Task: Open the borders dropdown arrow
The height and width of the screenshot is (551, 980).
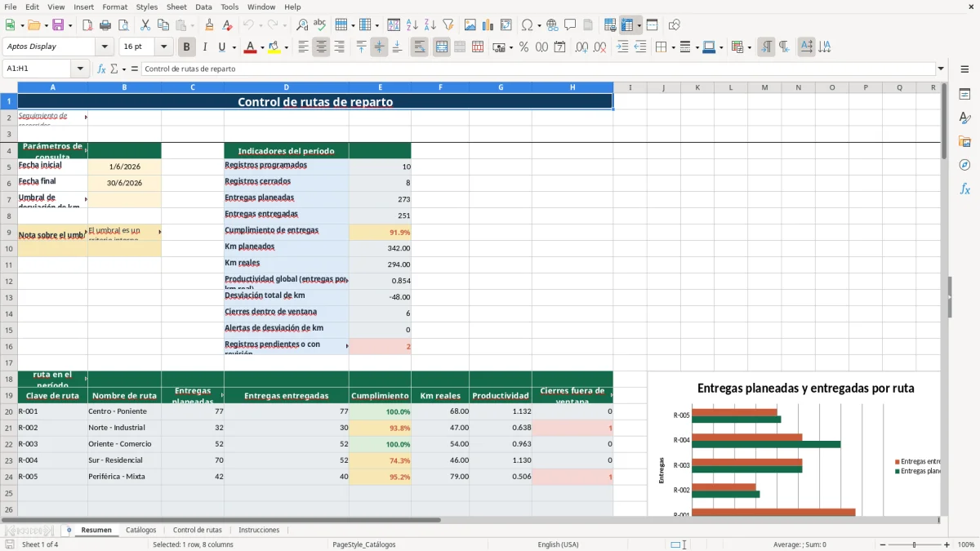Action: [x=673, y=47]
